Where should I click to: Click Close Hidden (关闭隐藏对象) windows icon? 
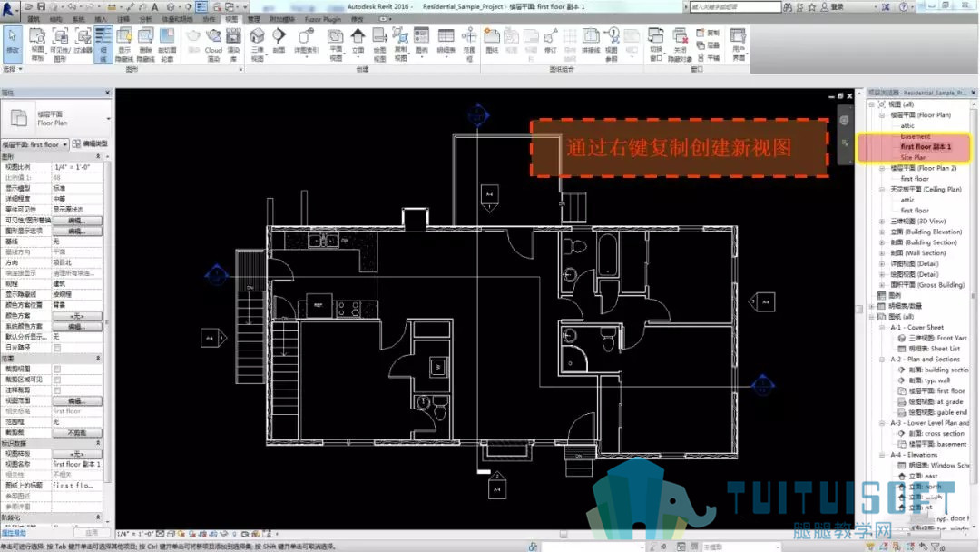click(680, 44)
